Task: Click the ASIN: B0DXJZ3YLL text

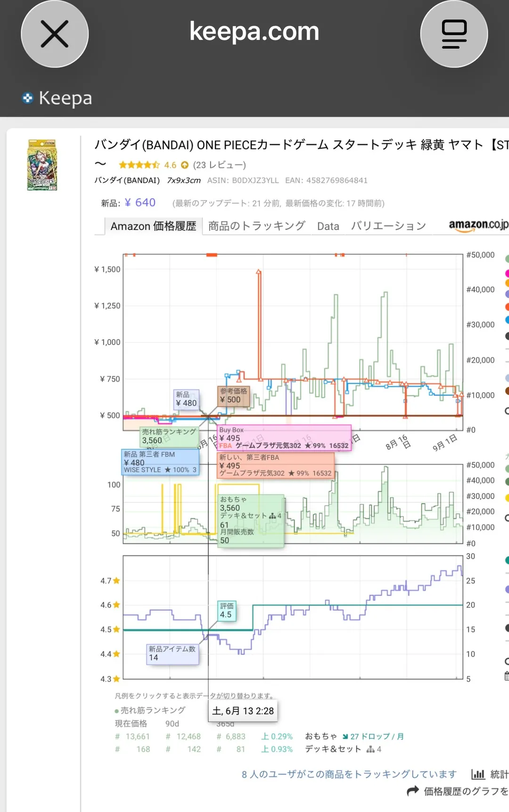Action: point(243,180)
